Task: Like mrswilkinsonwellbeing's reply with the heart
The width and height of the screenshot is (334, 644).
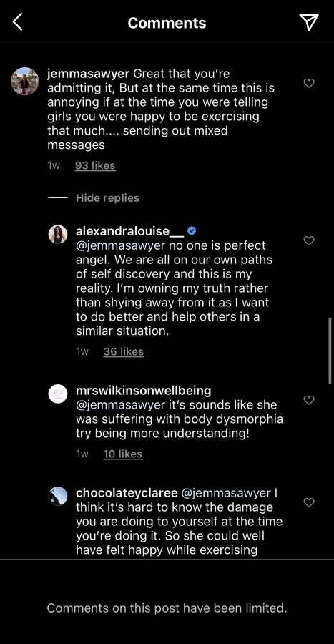Action: pos(309,400)
